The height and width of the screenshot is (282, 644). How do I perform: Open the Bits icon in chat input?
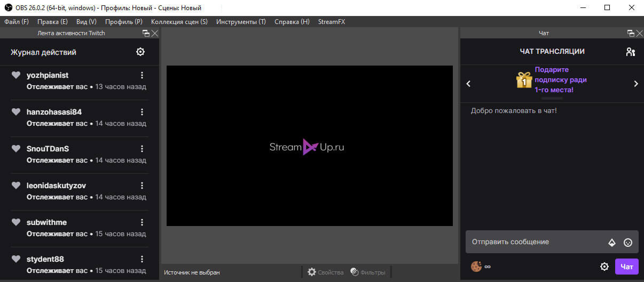[x=612, y=243]
